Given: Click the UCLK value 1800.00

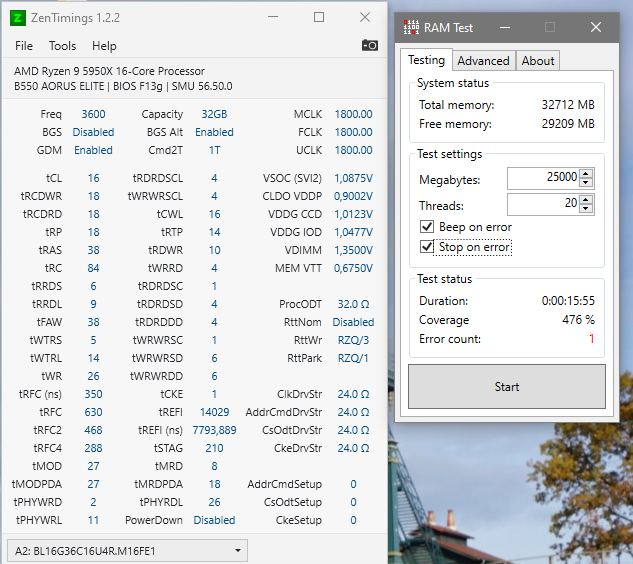Looking at the screenshot, I should 353,150.
